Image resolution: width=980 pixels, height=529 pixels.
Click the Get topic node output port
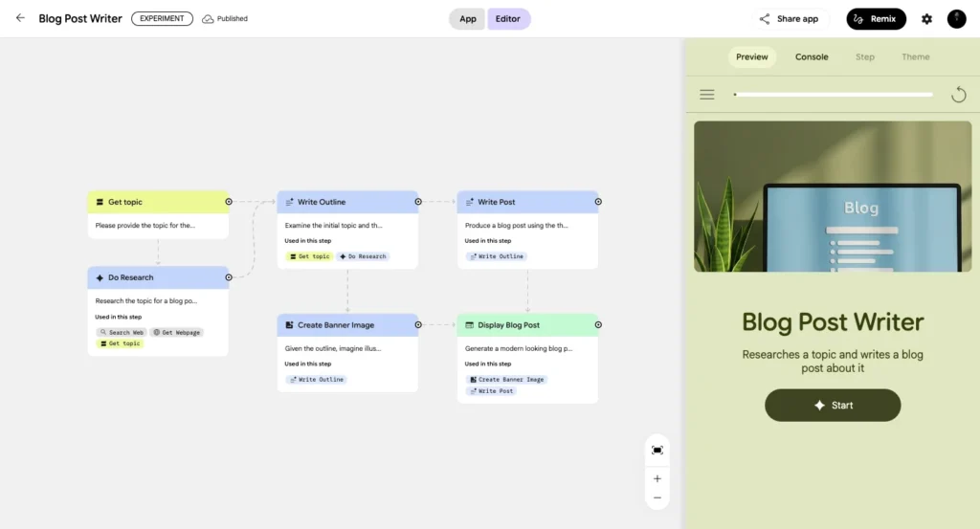coord(229,202)
